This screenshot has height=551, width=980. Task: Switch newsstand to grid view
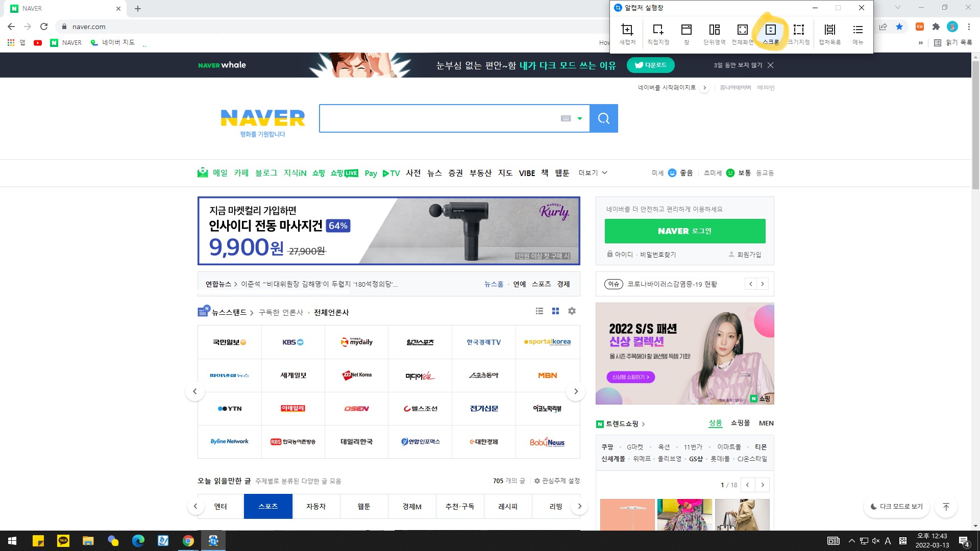point(555,311)
